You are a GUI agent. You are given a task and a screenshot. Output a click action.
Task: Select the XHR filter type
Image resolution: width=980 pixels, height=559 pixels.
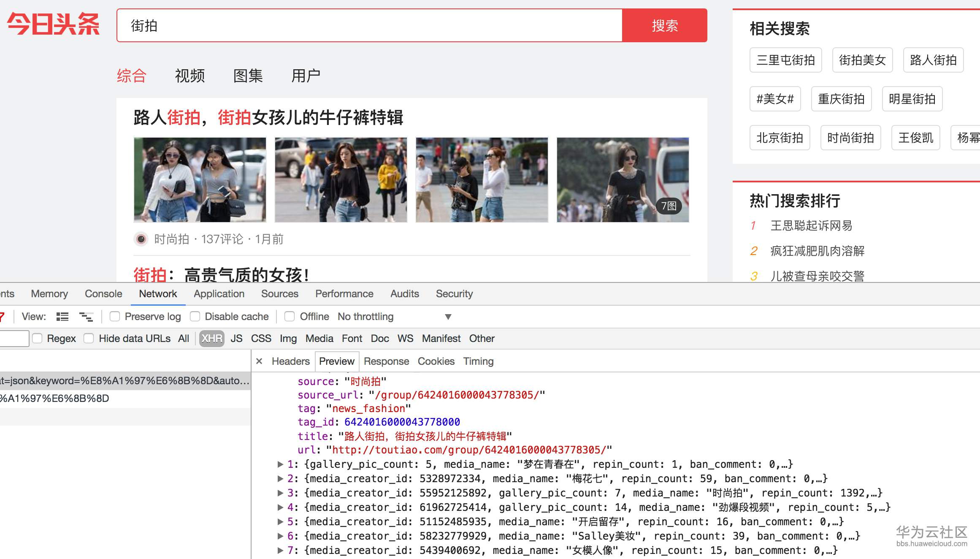click(211, 339)
